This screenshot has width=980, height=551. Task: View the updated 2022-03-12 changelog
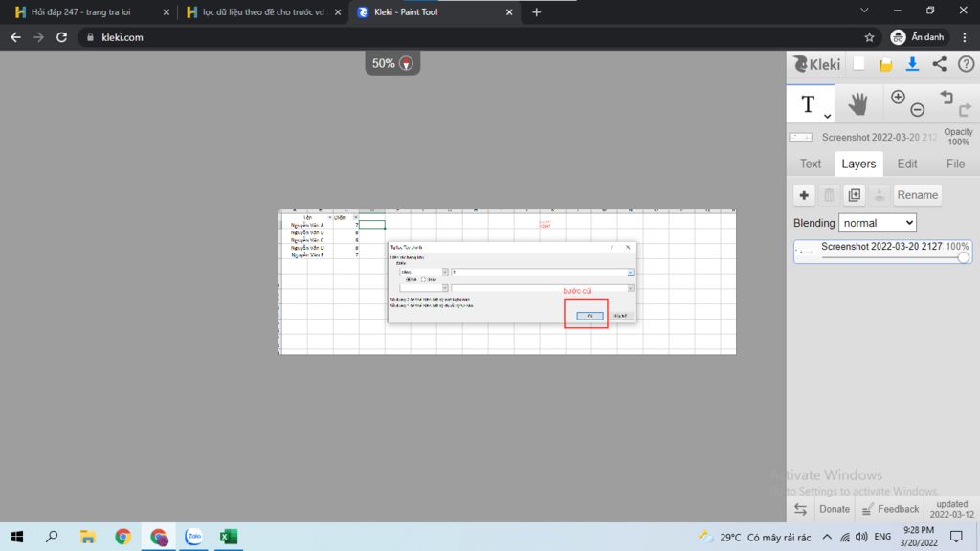click(951, 509)
